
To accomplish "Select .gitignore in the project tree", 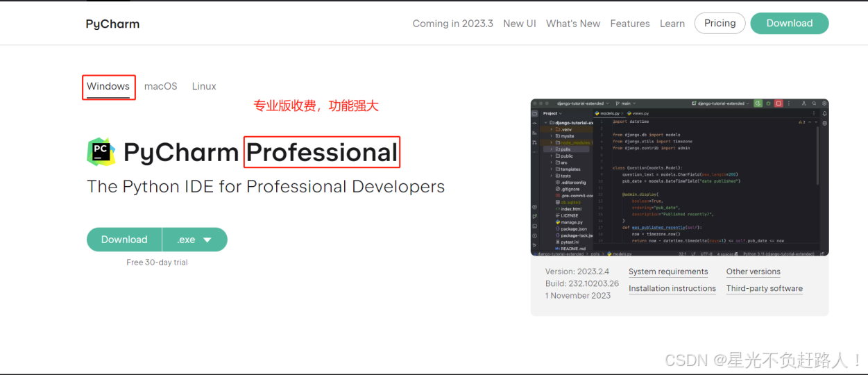I will click(568, 189).
